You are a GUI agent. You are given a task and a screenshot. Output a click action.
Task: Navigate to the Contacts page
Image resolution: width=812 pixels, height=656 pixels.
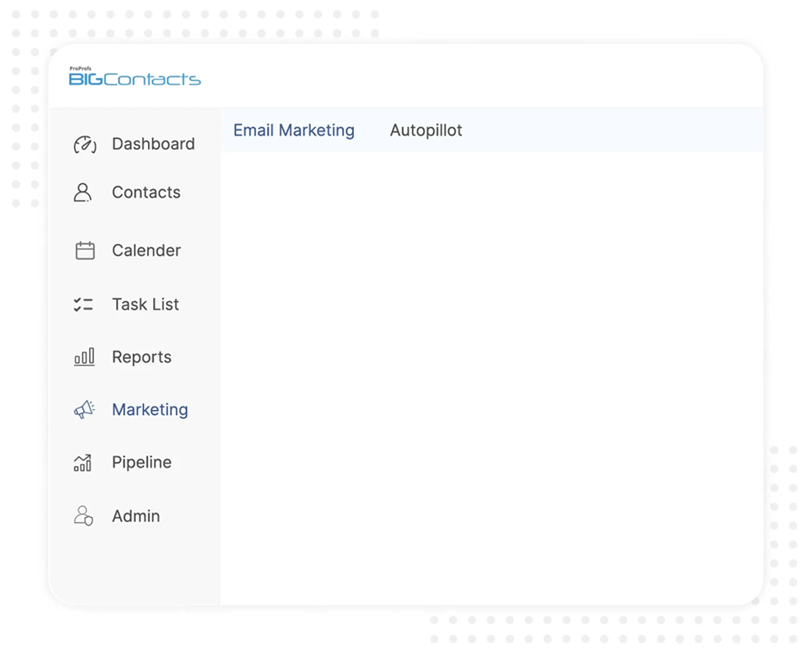(146, 192)
